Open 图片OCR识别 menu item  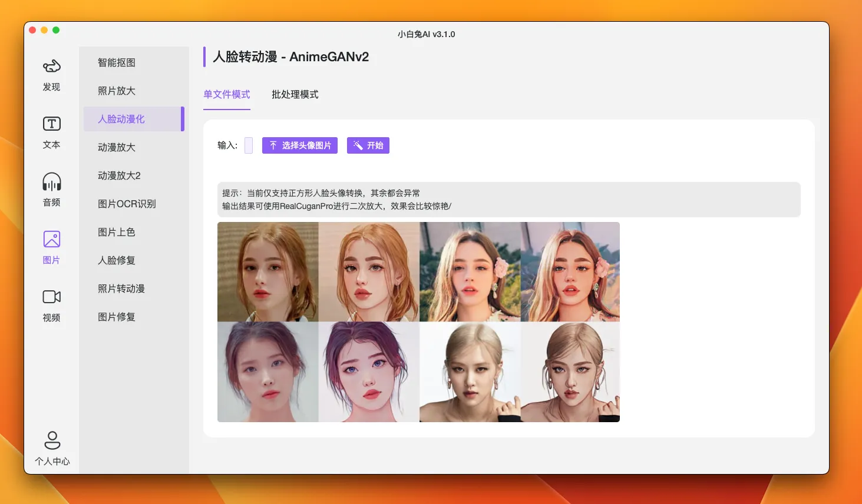click(134, 204)
